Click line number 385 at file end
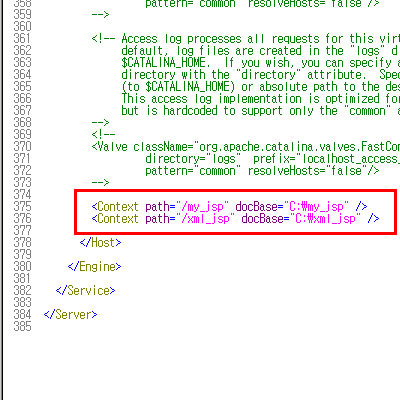400x400 pixels. [x=22, y=327]
